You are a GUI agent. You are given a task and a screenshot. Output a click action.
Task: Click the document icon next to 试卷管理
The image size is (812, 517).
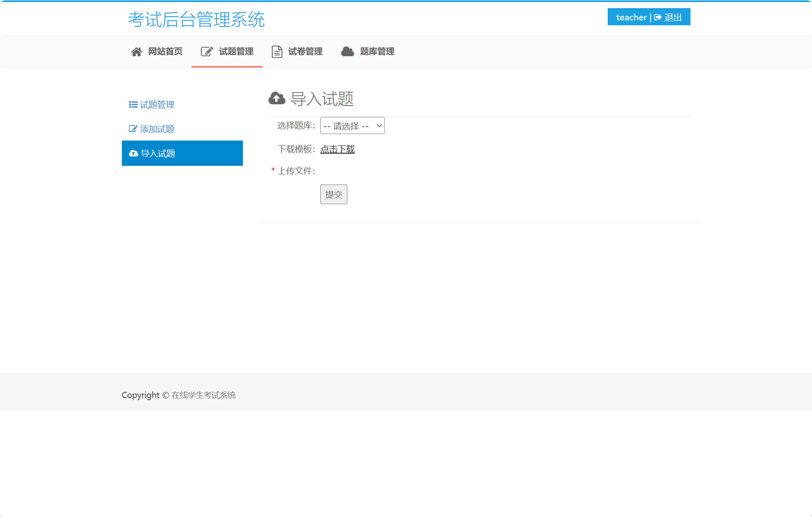click(x=277, y=51)
